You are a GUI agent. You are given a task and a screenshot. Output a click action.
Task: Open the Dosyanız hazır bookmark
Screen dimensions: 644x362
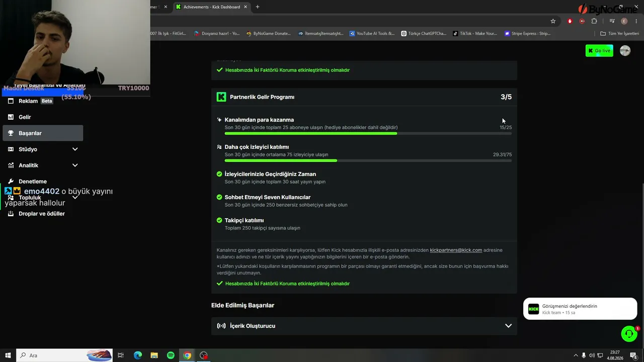tap(217, 34)
